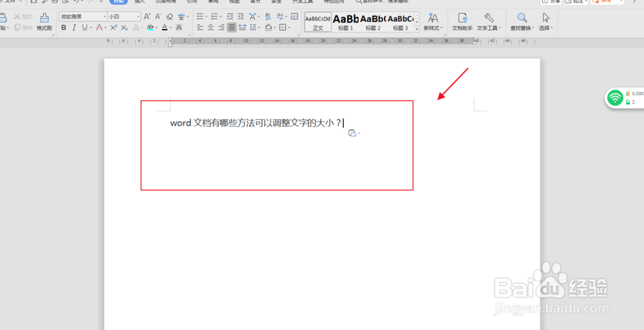Decrease paragraph indent
The width and height of the screenshot is (644, 330).
(230, 17)
